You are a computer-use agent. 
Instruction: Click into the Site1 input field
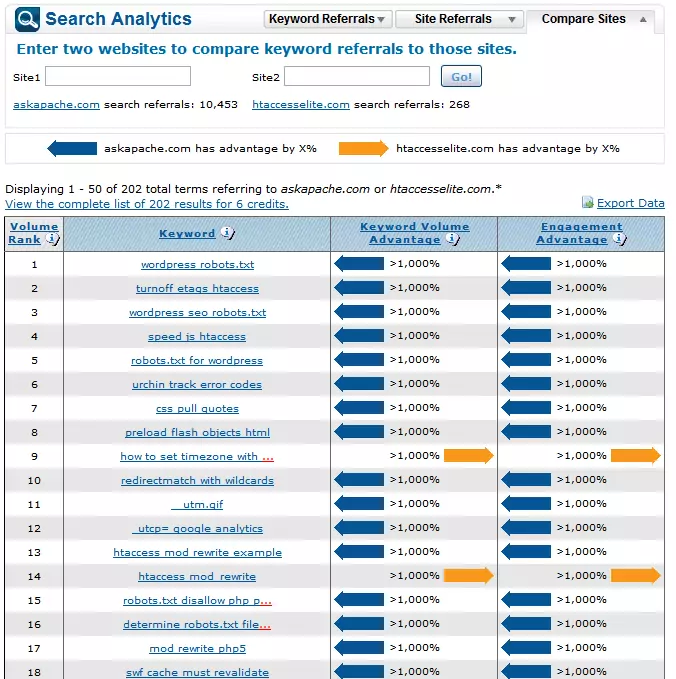(117, 76)
